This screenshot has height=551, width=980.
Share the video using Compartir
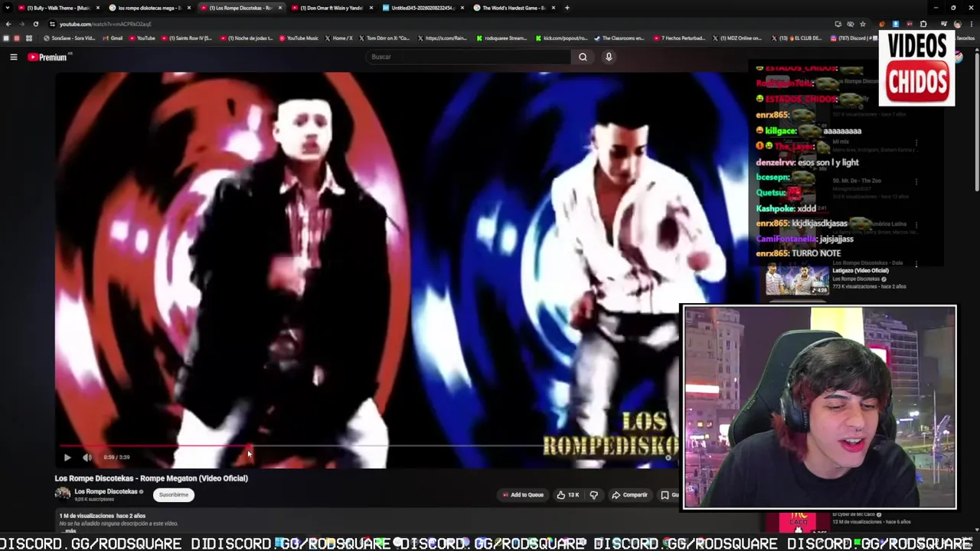tap(629, 495)
